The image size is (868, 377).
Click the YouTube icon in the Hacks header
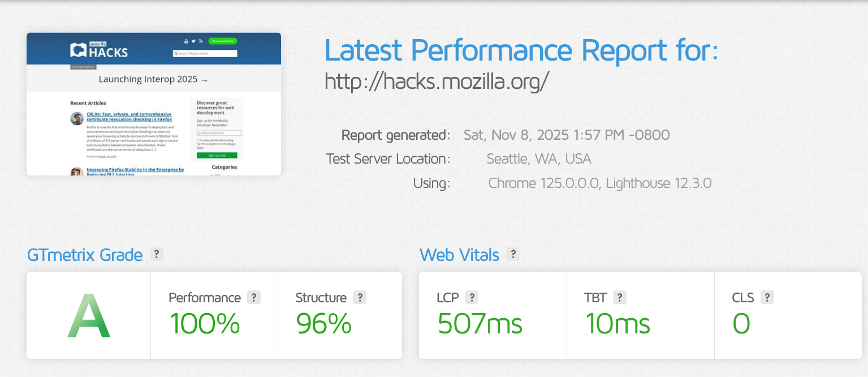click(186, 41)
